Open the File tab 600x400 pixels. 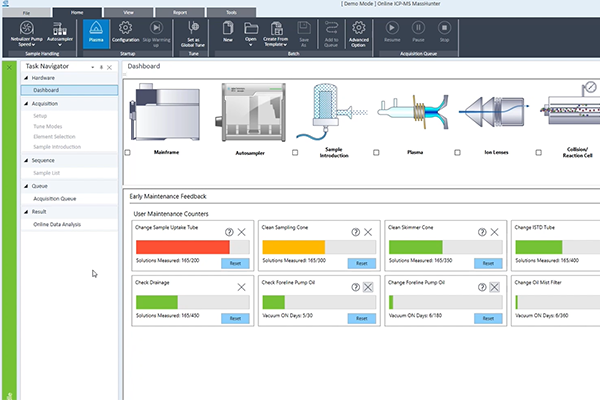click(x=26, y=13)
